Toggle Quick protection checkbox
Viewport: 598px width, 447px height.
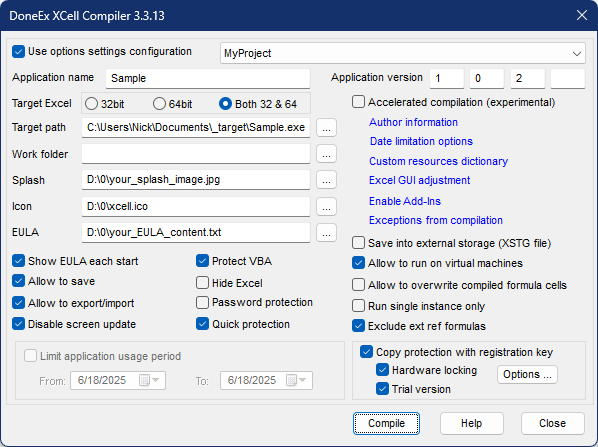[203, 324]
